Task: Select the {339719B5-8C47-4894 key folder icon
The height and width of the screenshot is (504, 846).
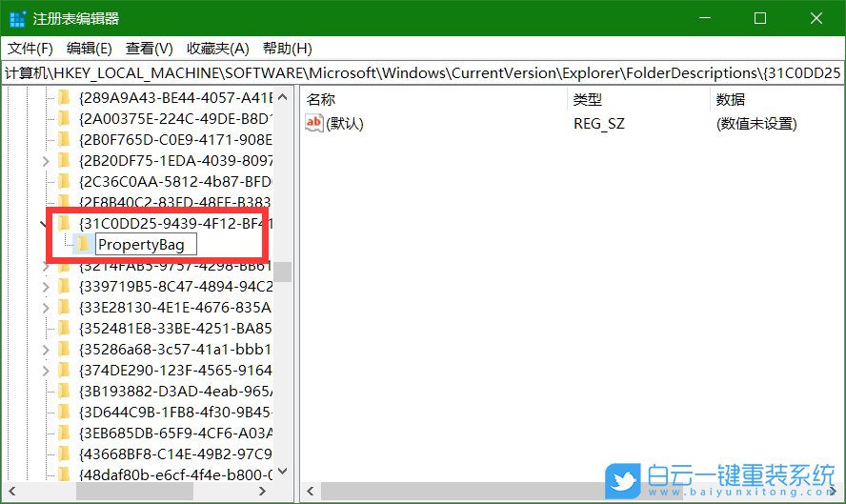Action: (64, 286)
